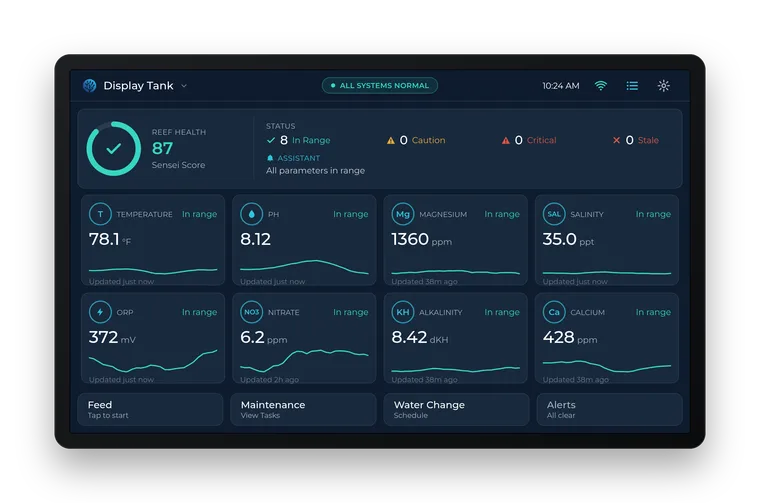Image resolution: width=760 pixels, height=503 pixels.
Task: Click the Assistant bell icon
Action: tap(270, 158)
